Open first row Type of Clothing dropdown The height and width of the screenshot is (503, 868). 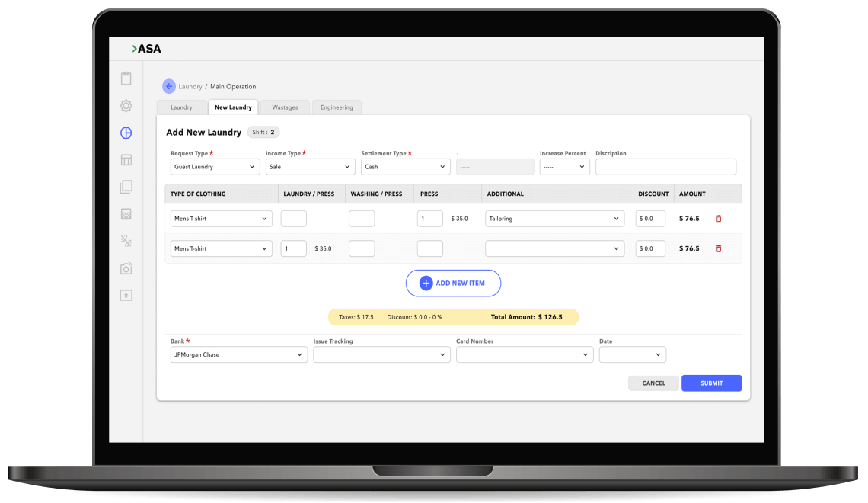pyautogui.click(x=221, y=219)
